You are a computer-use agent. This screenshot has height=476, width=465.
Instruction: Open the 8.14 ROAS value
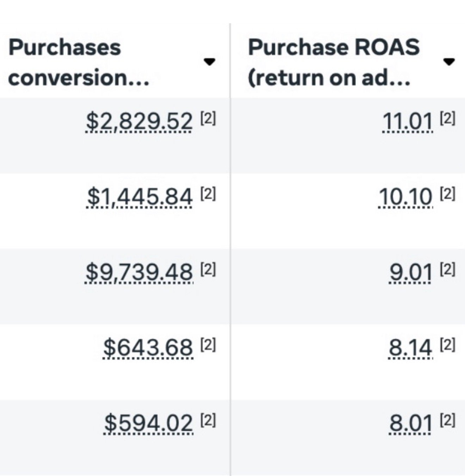pyautogui.click(x=410, y=347)
